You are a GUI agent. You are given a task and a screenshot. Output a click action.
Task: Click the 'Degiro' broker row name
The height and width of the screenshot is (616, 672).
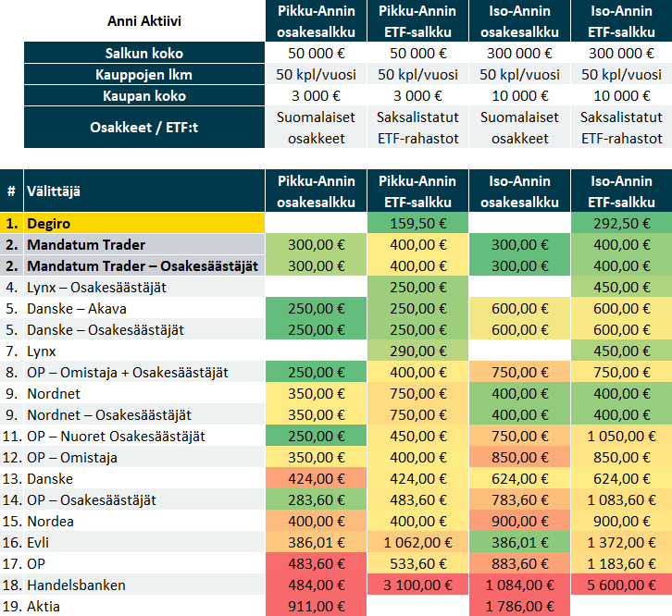coord(144,223)
